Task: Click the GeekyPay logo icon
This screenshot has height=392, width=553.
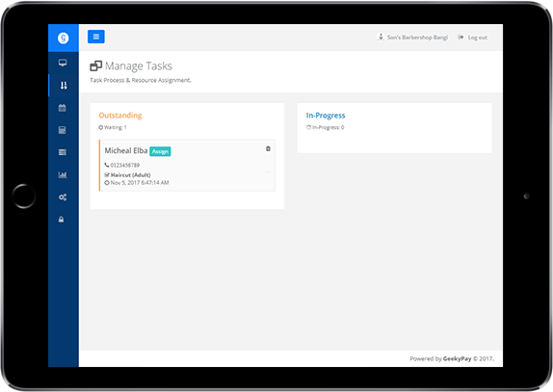Action: (x=64, y=38)
